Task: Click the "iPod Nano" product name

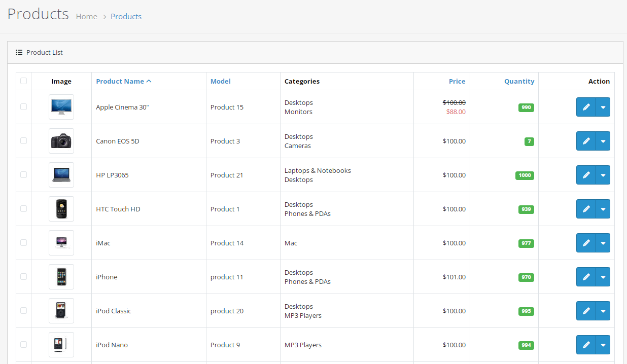Action: click(112, 345)
